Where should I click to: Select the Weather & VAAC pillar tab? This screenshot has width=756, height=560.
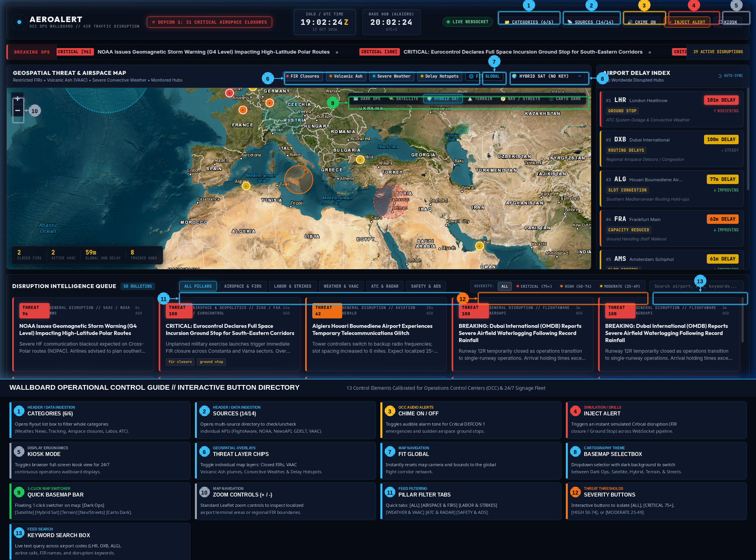point(341,286)
